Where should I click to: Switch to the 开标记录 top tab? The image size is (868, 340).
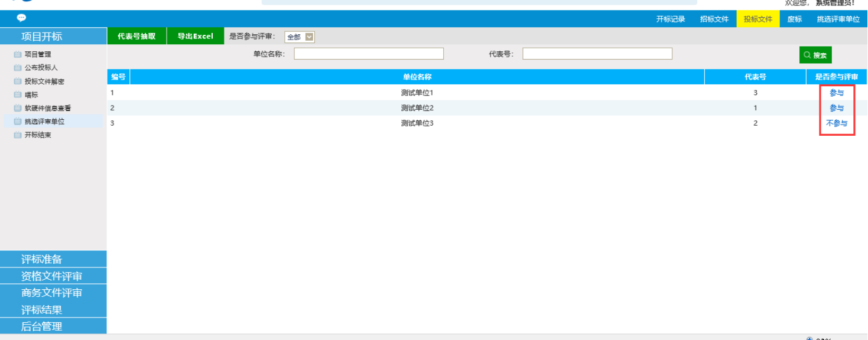pyautogui.click(x=671, y=19)
